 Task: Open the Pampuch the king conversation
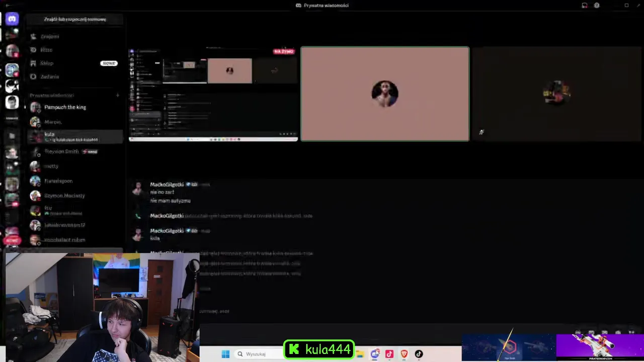click(x=74, y=107)
